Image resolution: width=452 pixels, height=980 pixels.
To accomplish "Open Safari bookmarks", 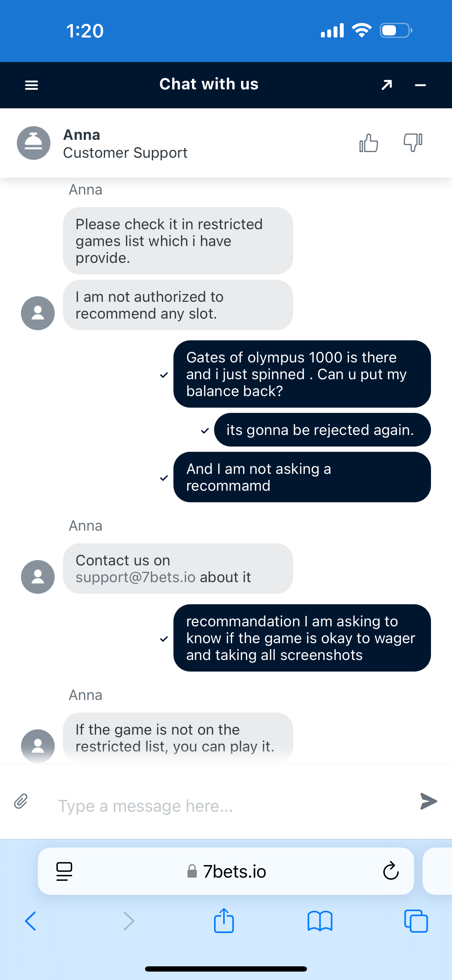I will click(320, 921).
